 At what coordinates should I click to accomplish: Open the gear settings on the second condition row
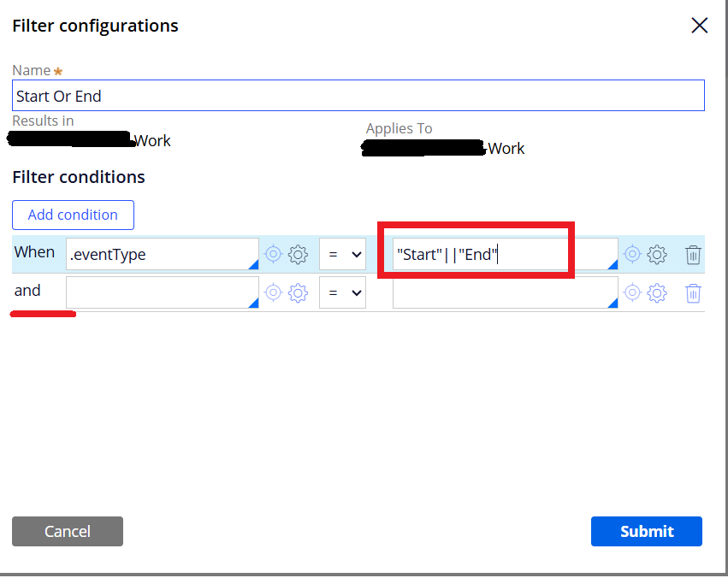tap(297, 292)
